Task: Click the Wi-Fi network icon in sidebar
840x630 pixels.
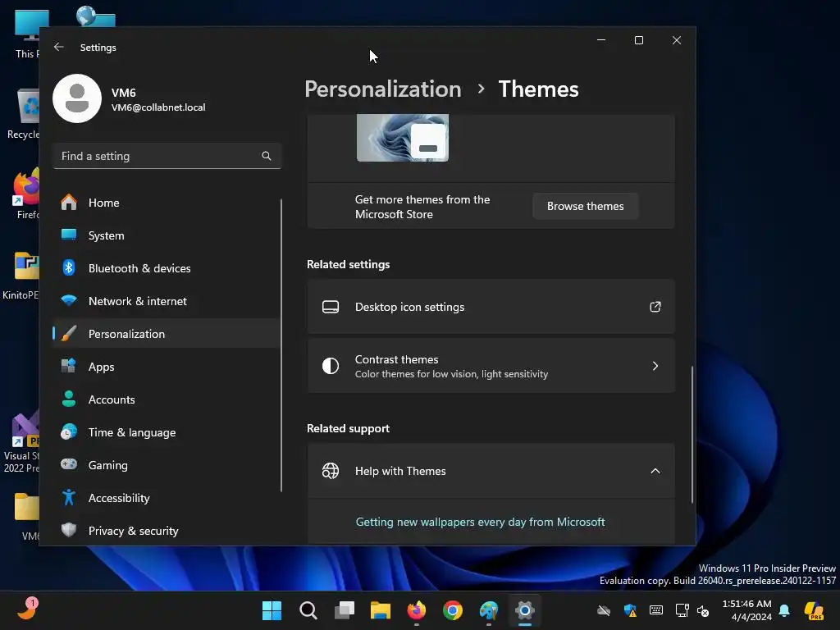Action: point(69,300)
